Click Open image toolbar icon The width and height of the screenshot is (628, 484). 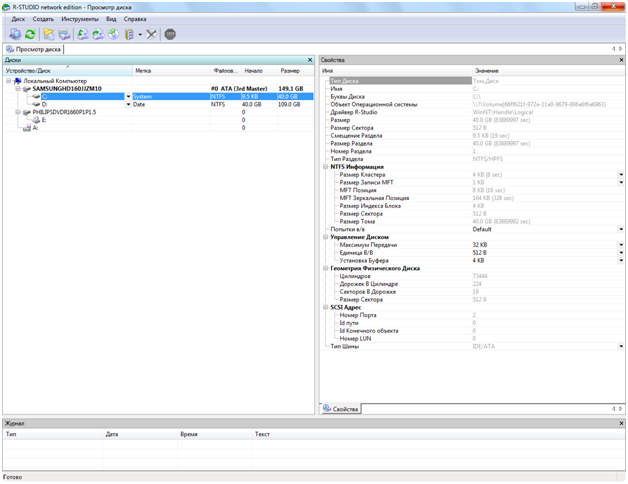click(83, 34)
